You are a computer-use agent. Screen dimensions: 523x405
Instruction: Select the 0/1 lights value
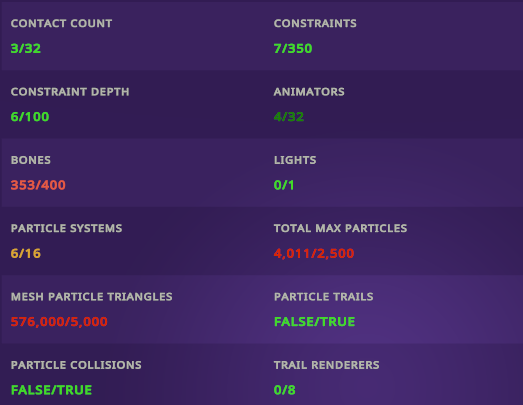point(284,185)
